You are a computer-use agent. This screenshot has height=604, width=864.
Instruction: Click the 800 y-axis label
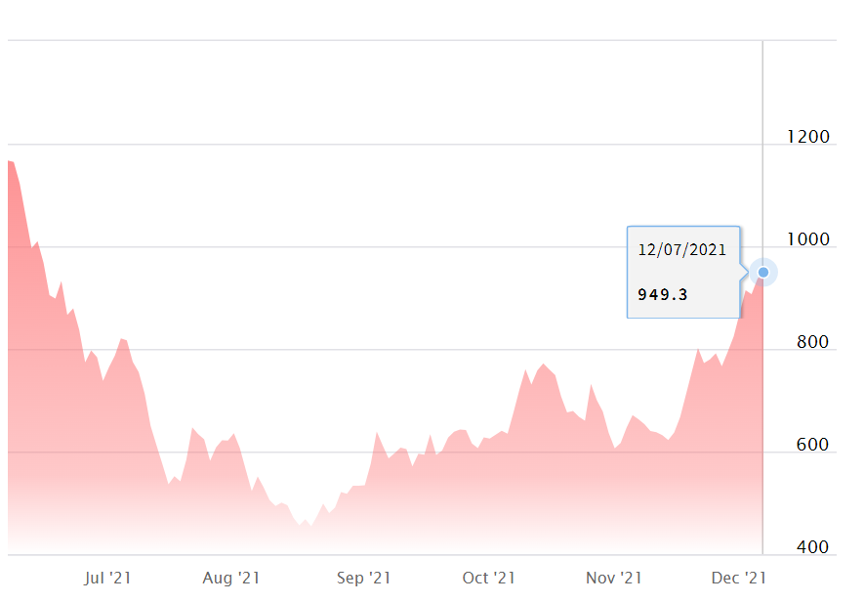[811, 343]
